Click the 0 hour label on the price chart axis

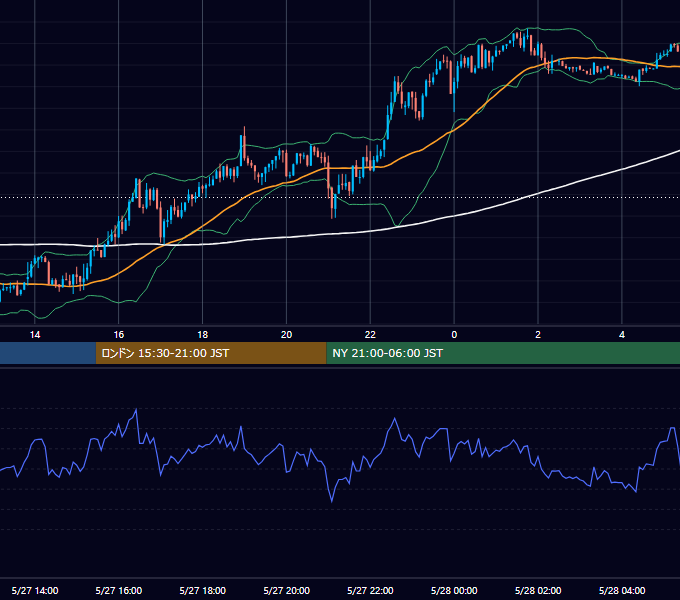(x=454, y=335)
